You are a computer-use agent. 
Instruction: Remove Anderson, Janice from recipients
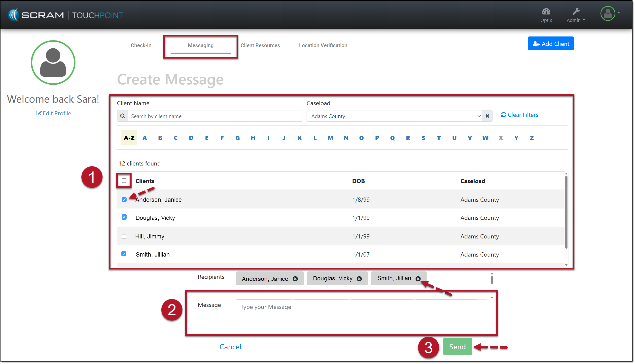296,279
